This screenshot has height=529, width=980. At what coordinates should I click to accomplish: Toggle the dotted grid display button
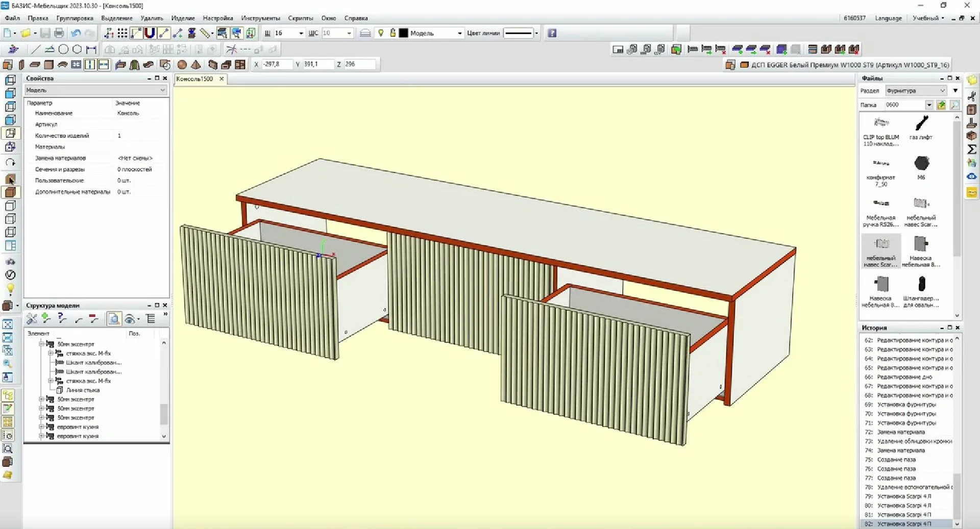122,33
